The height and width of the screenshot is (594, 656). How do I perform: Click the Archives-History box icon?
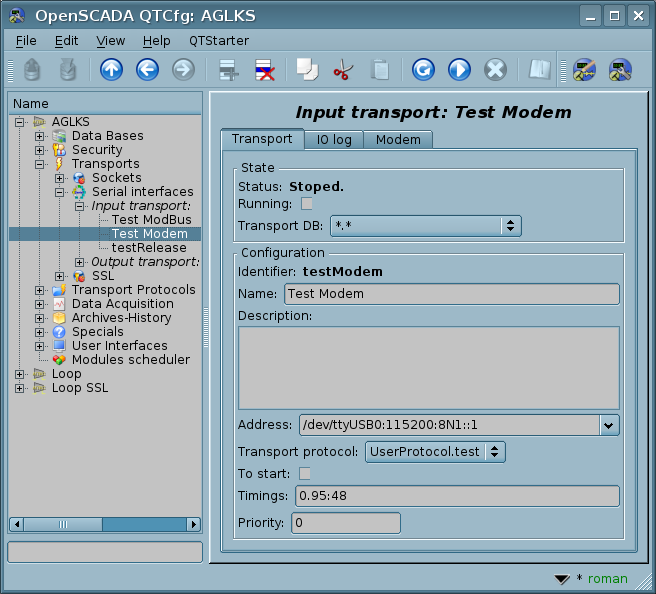point(59,318)
